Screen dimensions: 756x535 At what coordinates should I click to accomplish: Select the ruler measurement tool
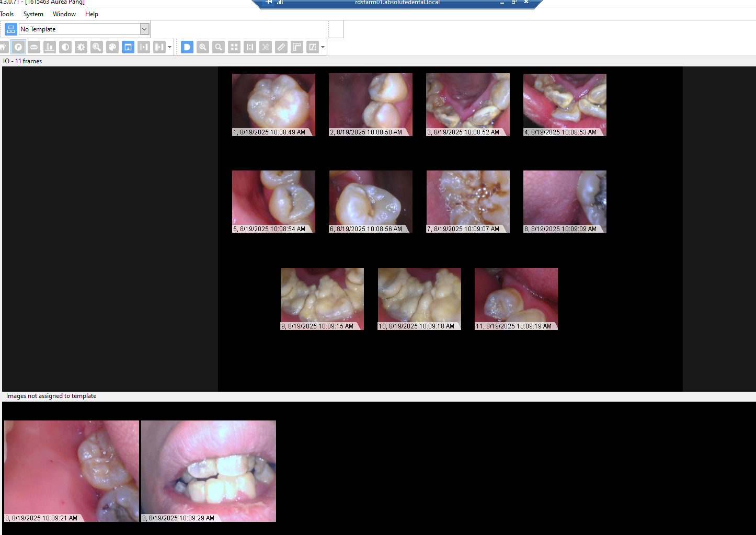pyautogui.click(x=281, y=47)
